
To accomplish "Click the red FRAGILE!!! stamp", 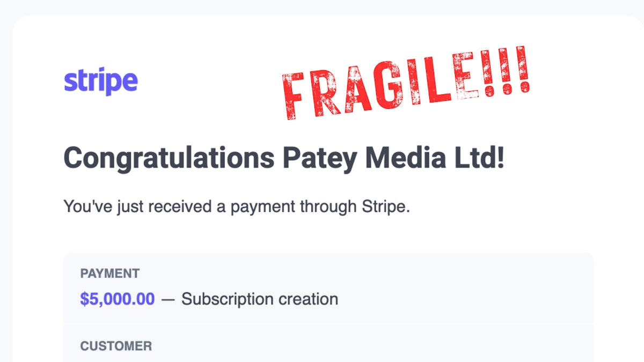I will coord(405,84).
